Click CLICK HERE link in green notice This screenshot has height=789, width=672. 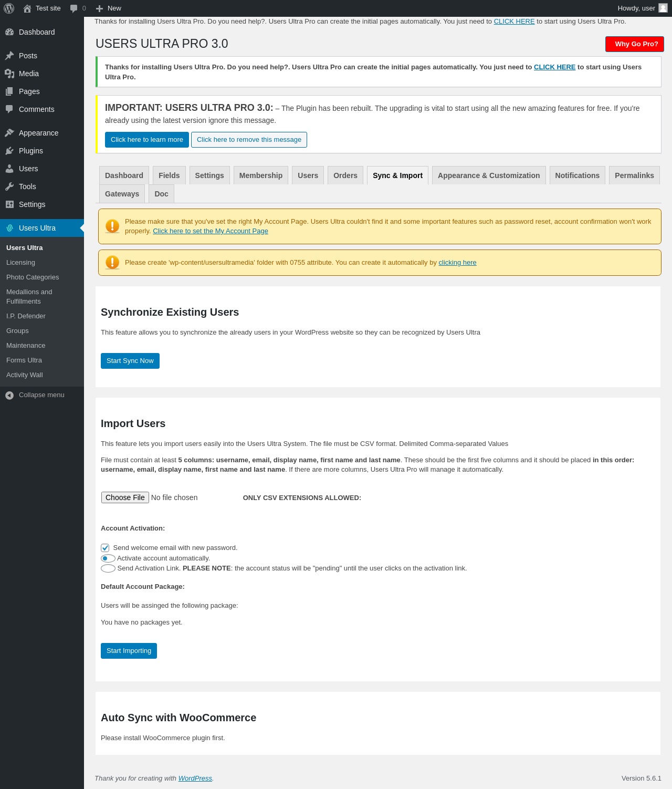(x=554, y=67)
